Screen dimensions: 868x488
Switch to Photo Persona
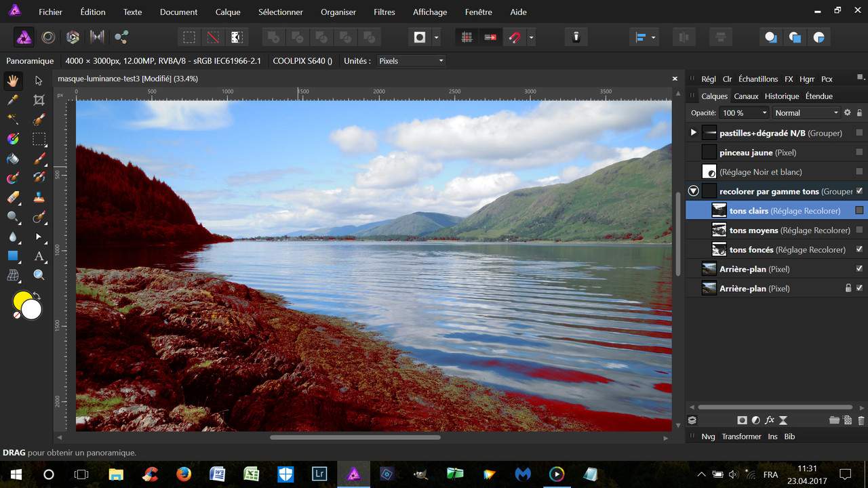[x=24, y=37]
